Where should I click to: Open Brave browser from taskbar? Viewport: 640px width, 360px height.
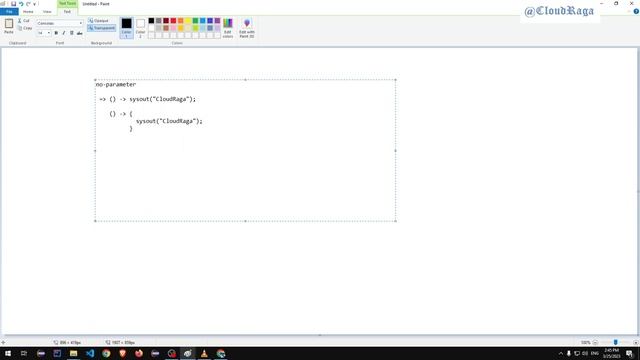tap(122, 353)
